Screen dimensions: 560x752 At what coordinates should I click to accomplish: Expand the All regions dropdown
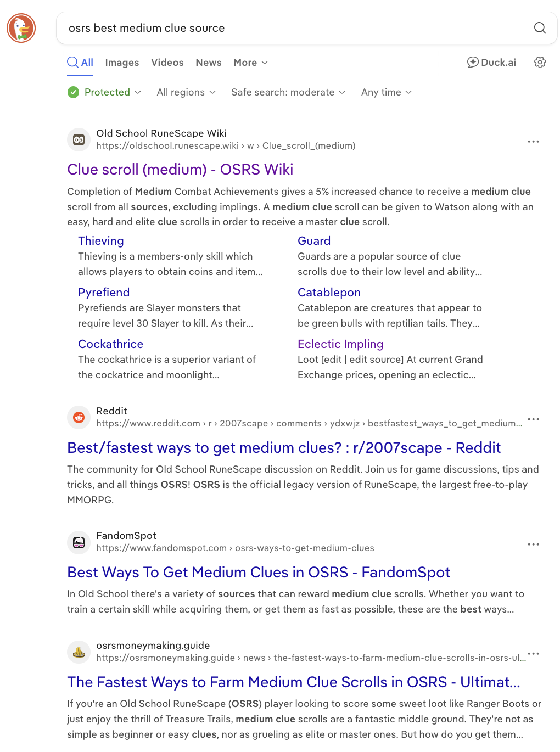click(186, 92)
